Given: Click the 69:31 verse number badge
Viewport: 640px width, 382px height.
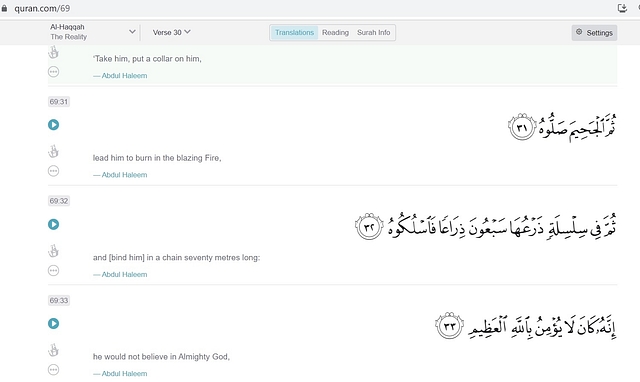Looking at the screenshot, I should [59, 102].
